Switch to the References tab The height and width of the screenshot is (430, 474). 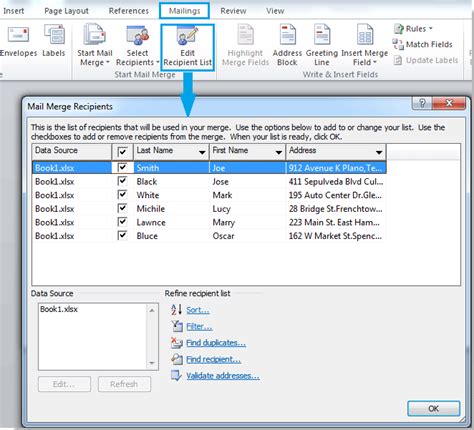(129, 11)
